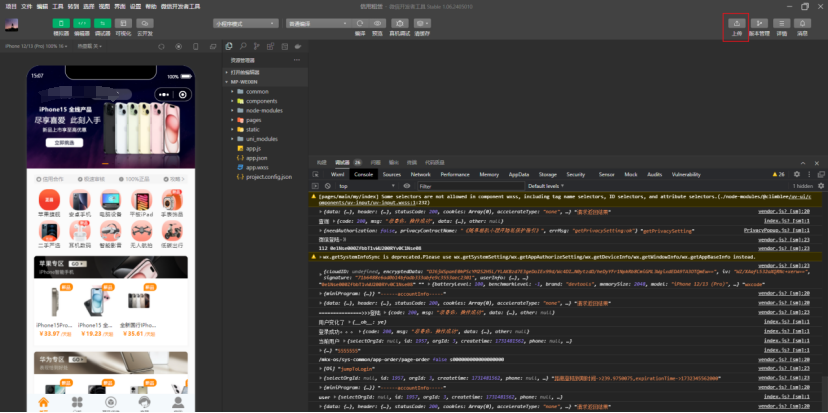The height and width of the screenshot is (413, 828).
Task: Open the 设置 menu
Action: [135, 7]
